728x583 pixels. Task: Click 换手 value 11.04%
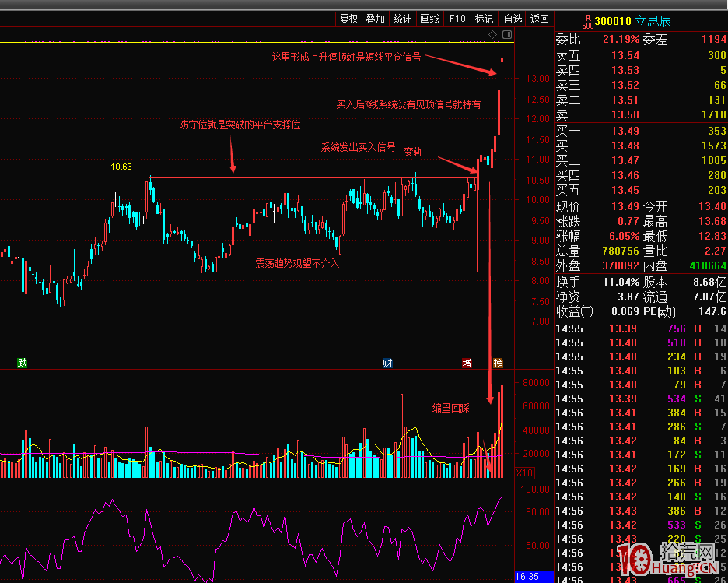(x=621, y=282)
